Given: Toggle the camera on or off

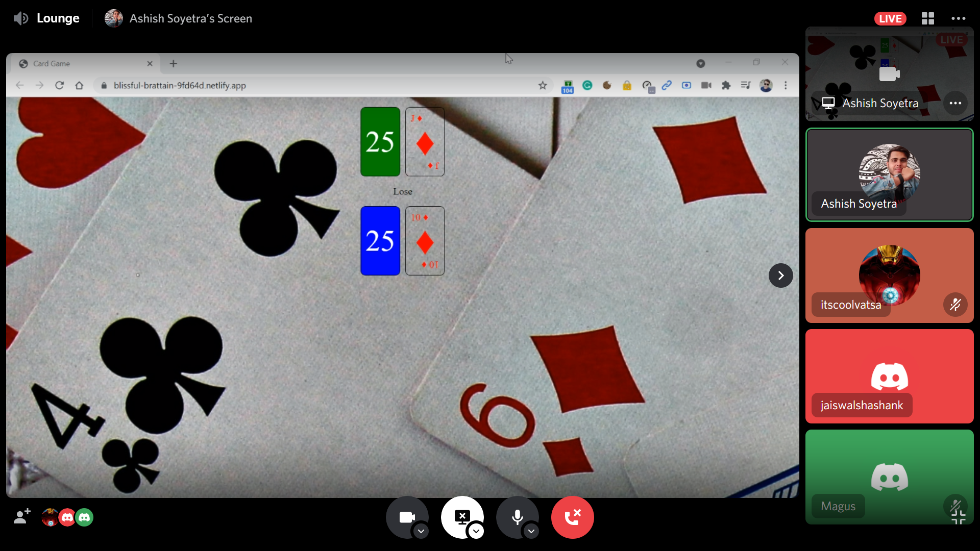Looking at the screenshot, I should (x=406, y=517).
